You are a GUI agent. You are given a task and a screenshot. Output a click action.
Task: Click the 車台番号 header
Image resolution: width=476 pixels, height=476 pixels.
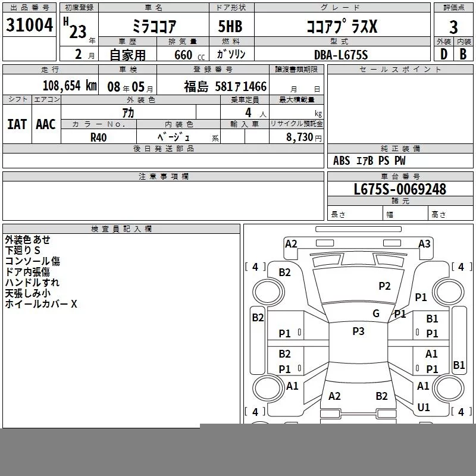point(400,176)
